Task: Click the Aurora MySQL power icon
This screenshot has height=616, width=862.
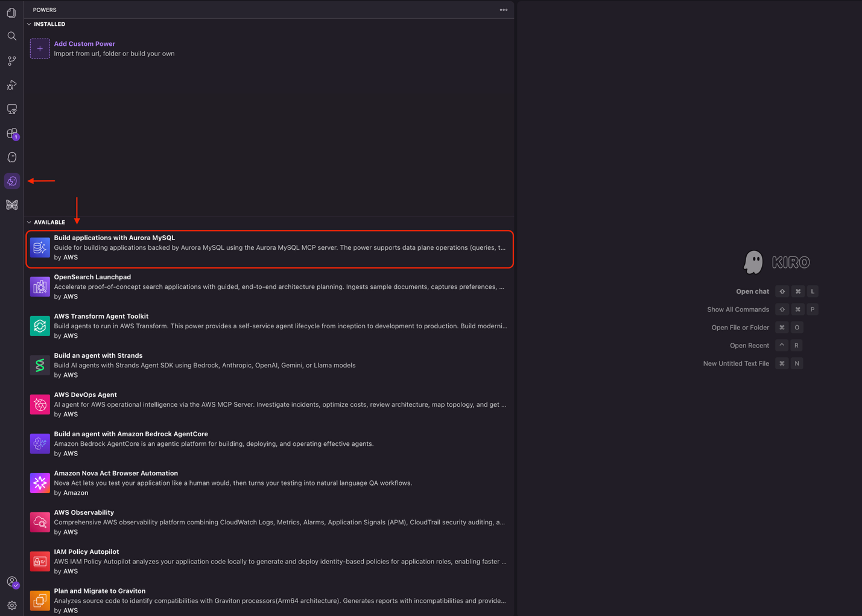Action: (40, 247)
